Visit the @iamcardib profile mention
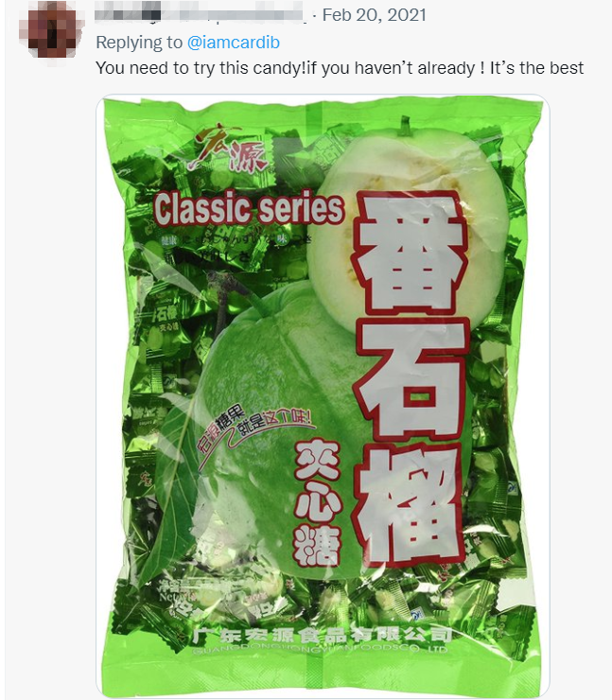 coord(234,43)
